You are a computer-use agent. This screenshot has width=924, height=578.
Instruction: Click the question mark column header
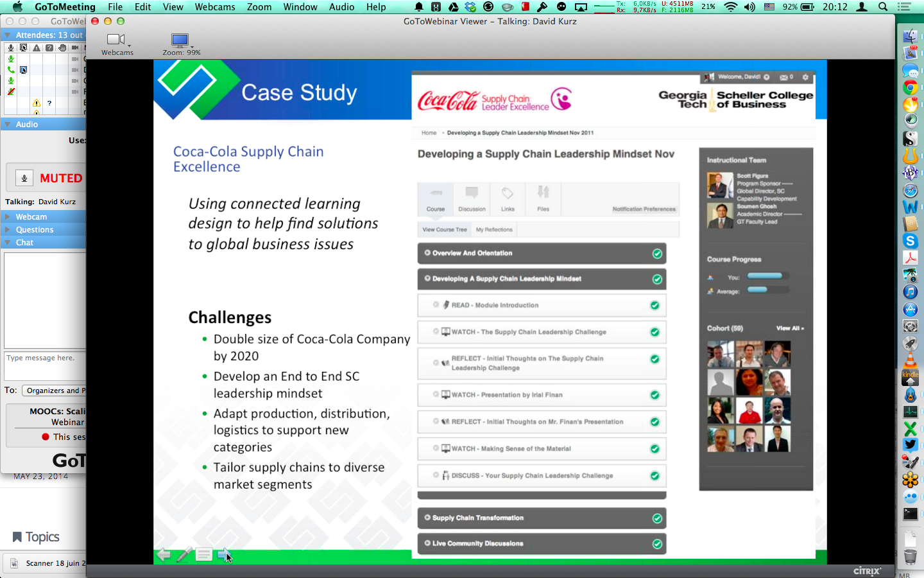pyautogui.click(x=49, y=48)
